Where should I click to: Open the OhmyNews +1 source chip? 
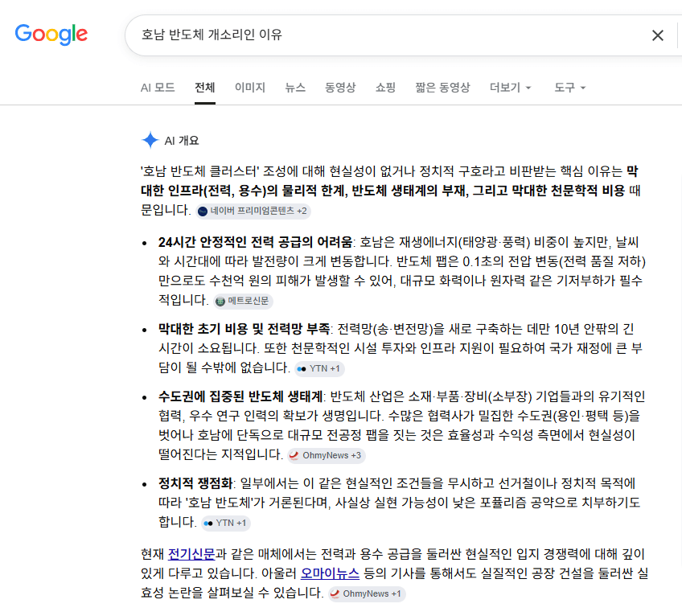point(367,593)
